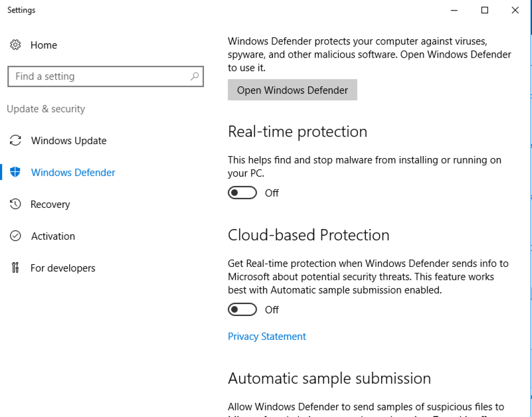Maximize the Settings window
532x417 pixels.
[485, 10]
